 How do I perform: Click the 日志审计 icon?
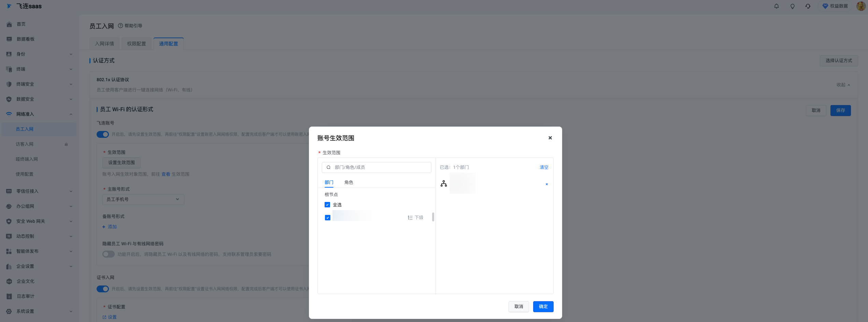point(9,296)
